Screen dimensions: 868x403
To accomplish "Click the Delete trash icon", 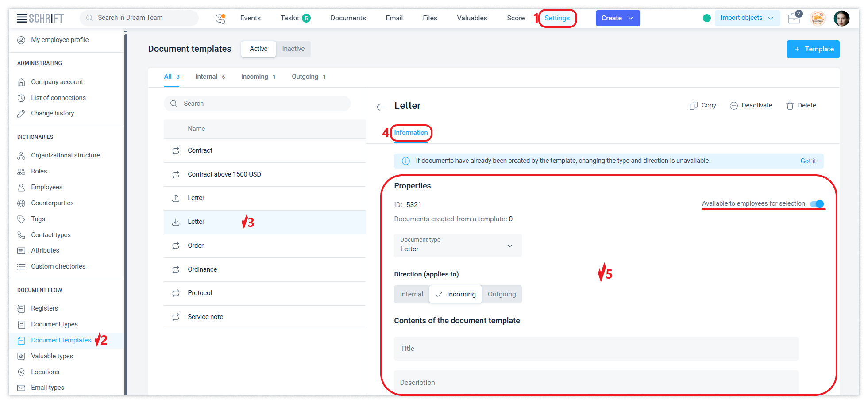I will click(x=790, y=106).
